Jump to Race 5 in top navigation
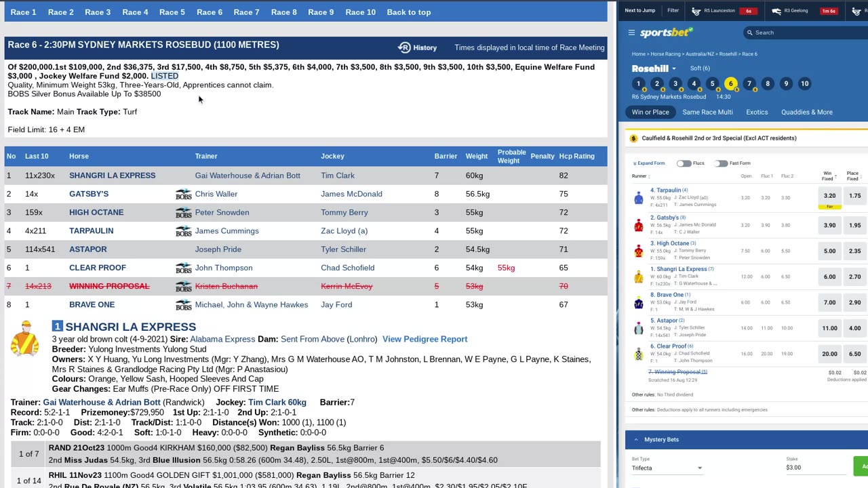This screenshot has height=488, width=868. (x=172, y=12)
